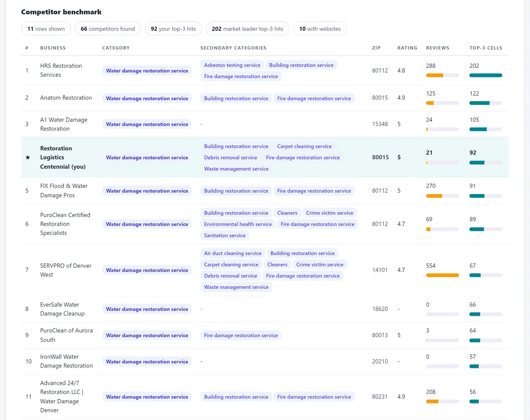The image size is (530, 420).
Task: Select Anatom row's Building restoration service tag
Action: pos(236,98)
